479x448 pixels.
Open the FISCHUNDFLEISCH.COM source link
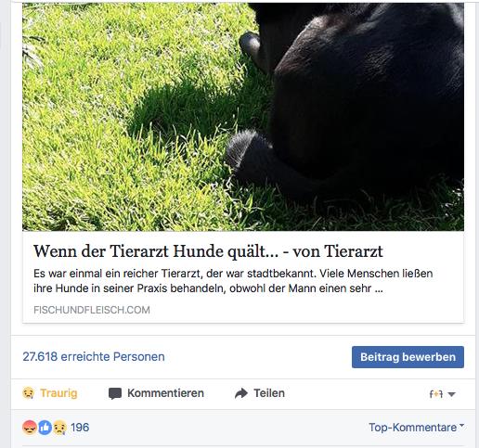pyautogui.click(x=92, y=310)
